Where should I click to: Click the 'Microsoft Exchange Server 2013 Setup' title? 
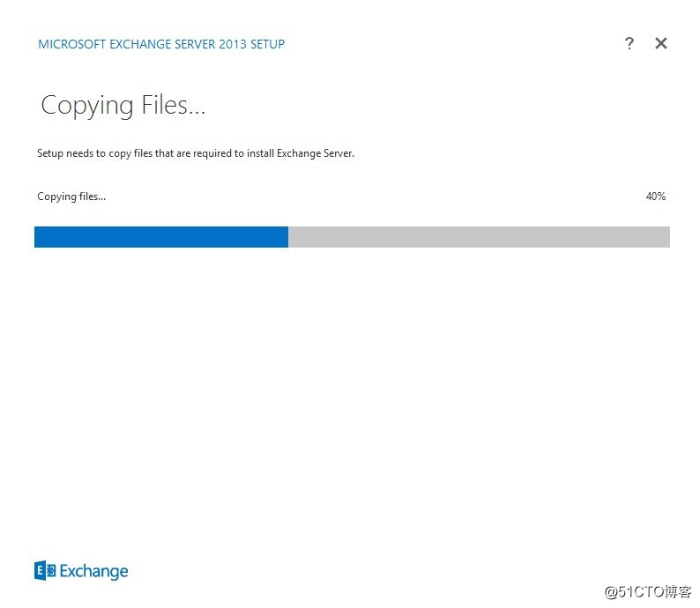tap(161, 44)
